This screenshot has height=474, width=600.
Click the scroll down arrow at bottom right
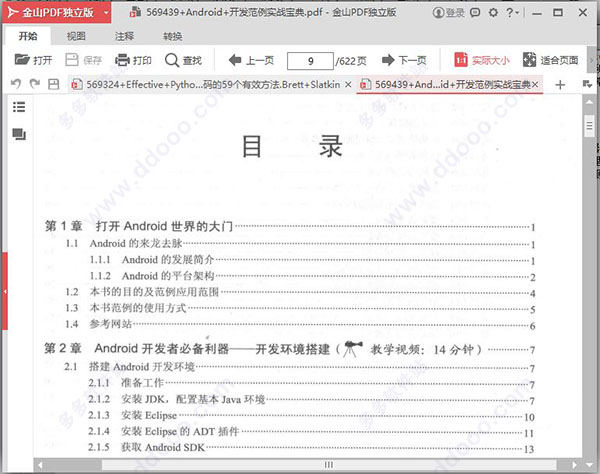click(590, 465)
